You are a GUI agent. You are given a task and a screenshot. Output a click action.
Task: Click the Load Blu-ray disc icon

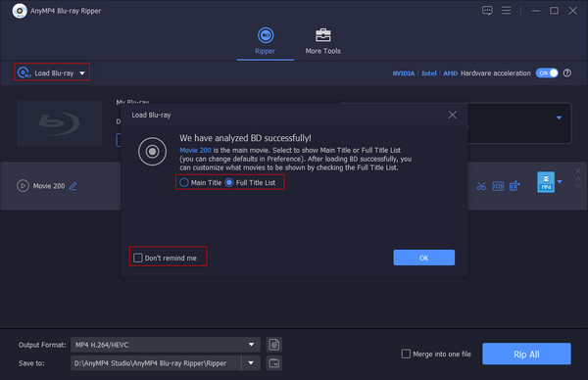(24, 72)
